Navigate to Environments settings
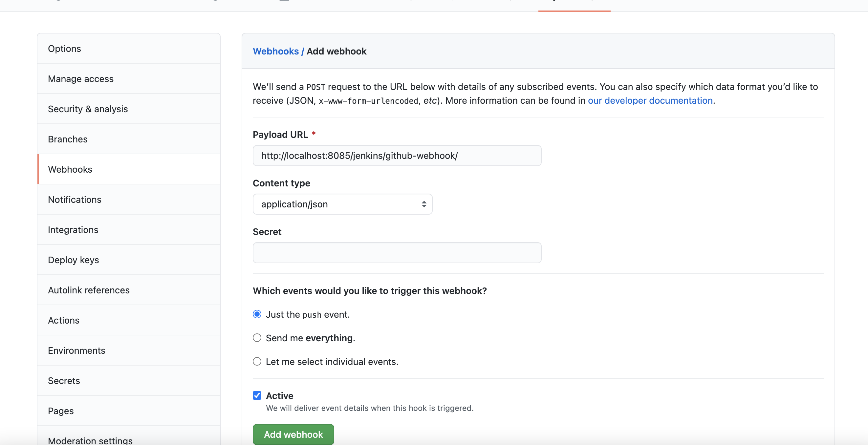 (x=76, y=350)
